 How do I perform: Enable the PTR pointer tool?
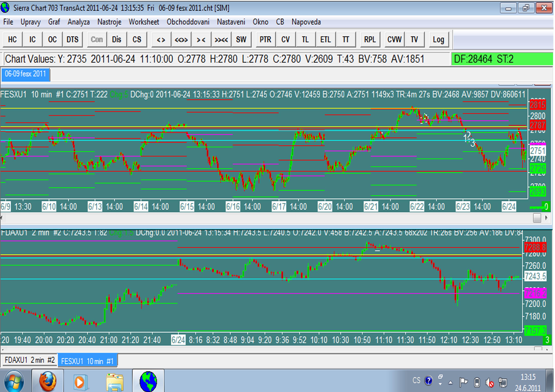pos(265,39)
